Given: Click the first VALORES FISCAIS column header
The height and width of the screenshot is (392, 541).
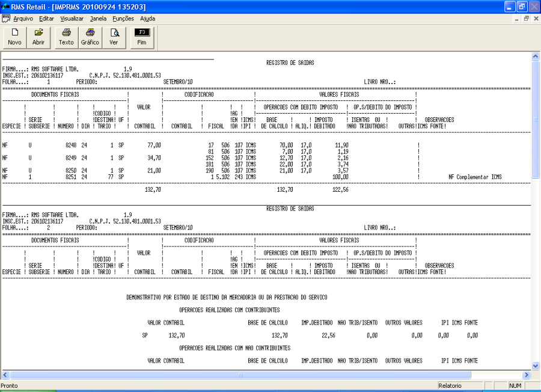Looking at the screenshot, I should click(339, 94).
